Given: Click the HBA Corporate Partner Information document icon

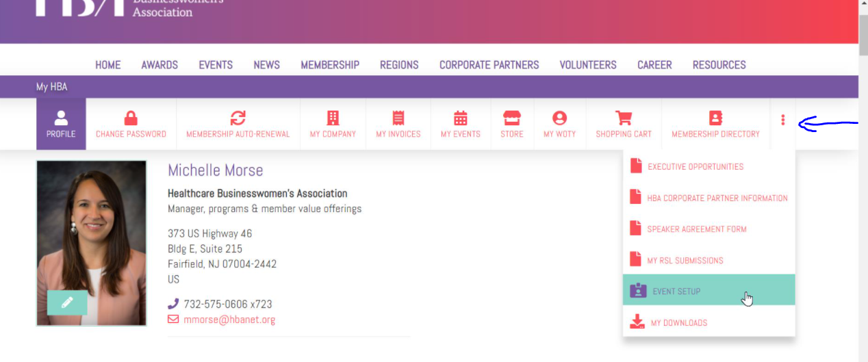Looking at the screenshot, I should (x=636, y=198).
